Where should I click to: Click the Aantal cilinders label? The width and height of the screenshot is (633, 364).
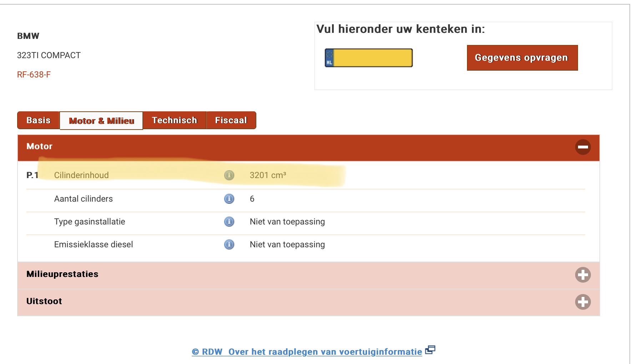(x=84, y=199)
